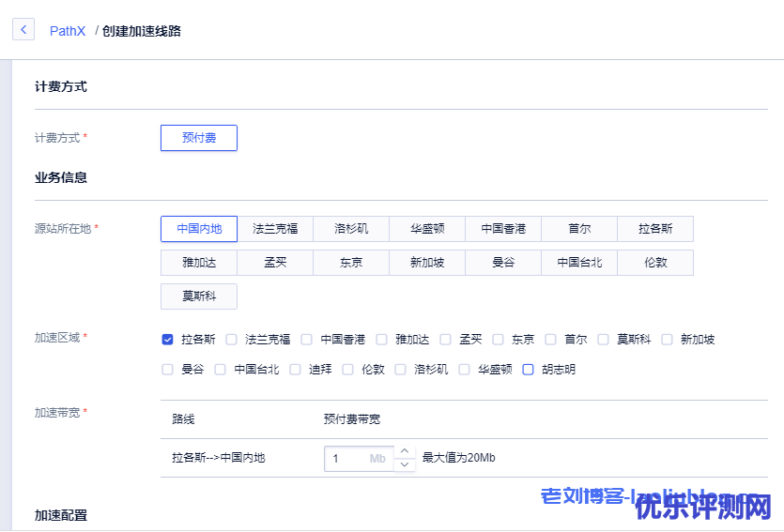784x532 pixels.
Task: Select 东京 origin location button
Action: pyautogui.click(x=351, y=263)
